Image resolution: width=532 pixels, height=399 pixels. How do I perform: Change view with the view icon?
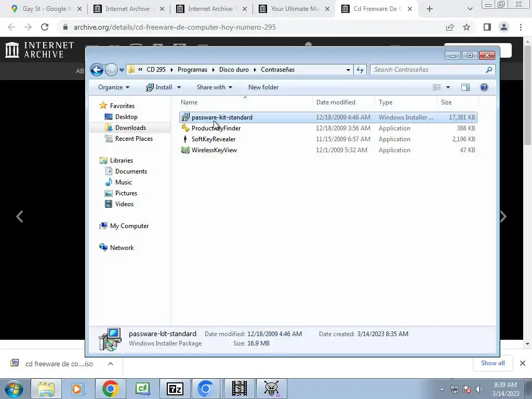436,87
